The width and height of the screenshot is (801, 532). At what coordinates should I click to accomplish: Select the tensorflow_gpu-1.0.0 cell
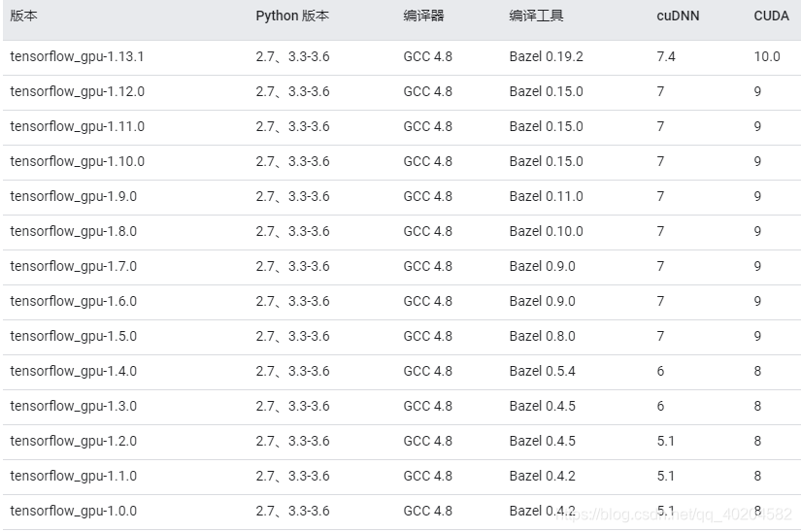[x=73, y=511]
